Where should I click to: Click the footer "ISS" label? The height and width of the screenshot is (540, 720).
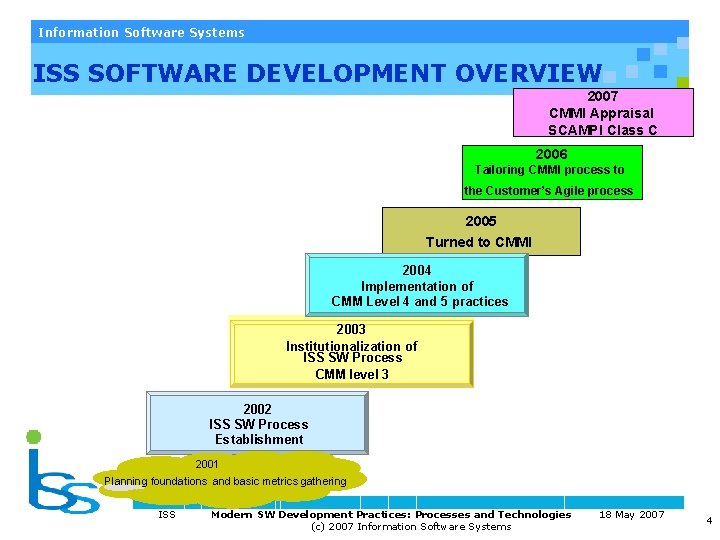pos(167,514)
